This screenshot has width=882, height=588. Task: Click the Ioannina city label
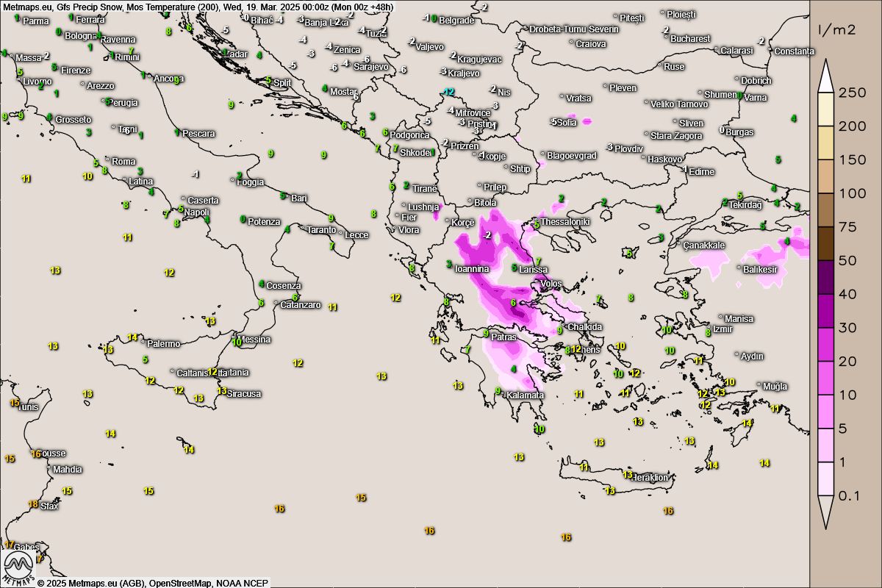click(x=473, y=269)
